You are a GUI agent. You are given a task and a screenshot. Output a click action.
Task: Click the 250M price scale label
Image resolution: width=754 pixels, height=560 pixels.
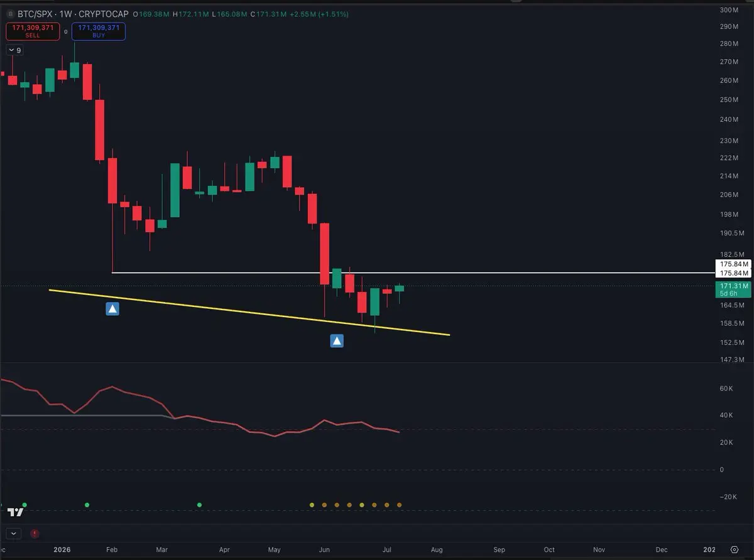(728, 100)
